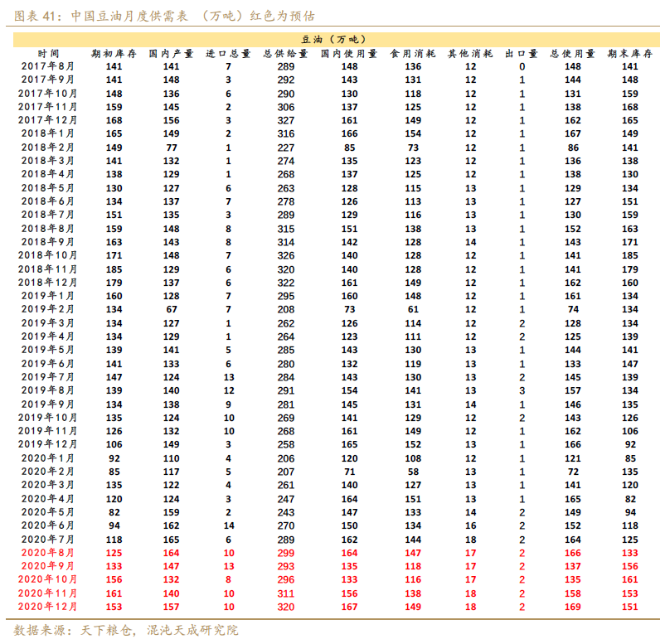Select the 2017年11月 row label
This screenshot has width=665, height=644.
(47, 107)
